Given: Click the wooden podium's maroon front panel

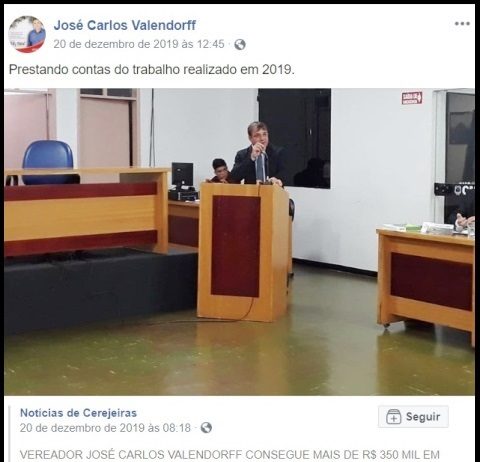Looking at the screenshot, I should [x=236, y=246].
